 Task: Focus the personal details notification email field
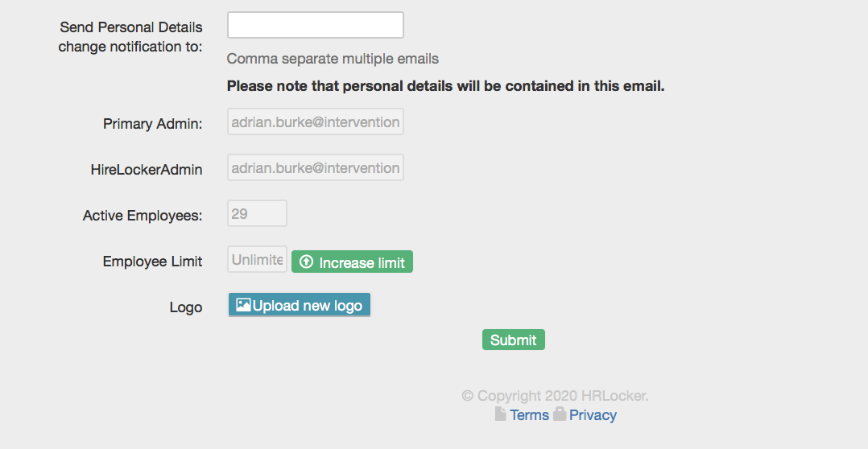315,25
